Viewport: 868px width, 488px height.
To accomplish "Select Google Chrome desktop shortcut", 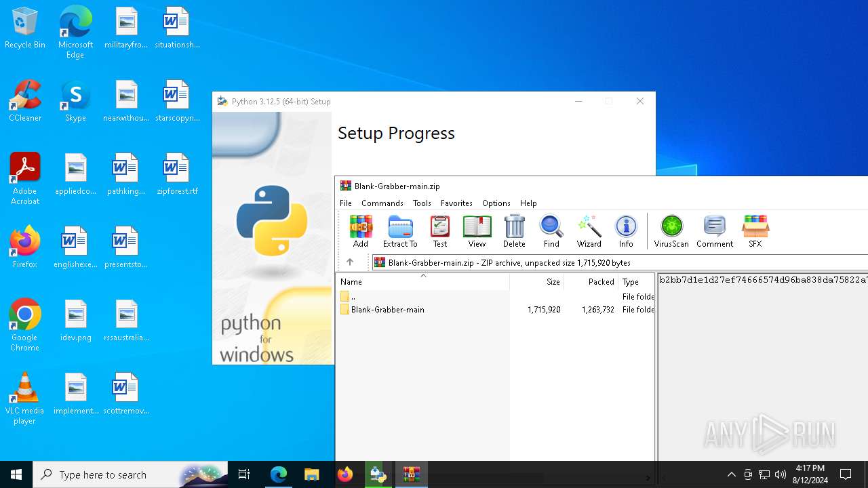I will 25,325.
